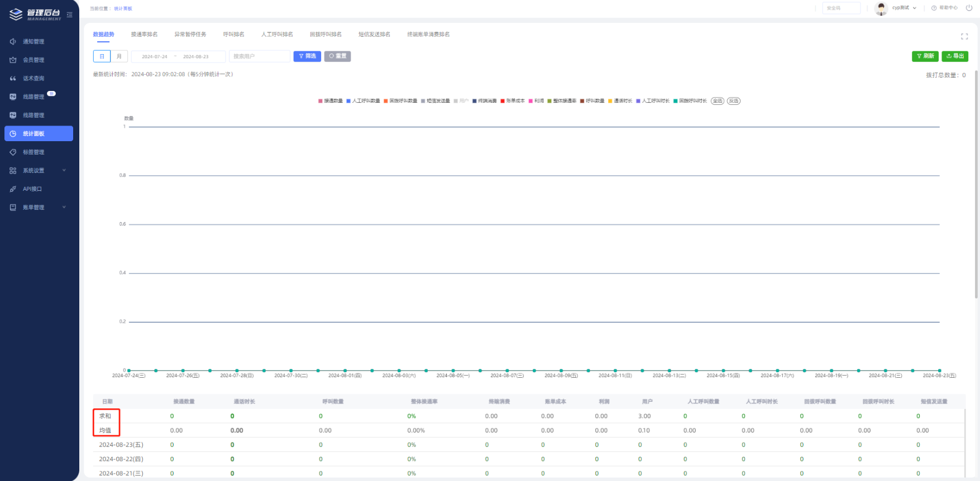Click the 搜索用户 search input field
The height and width of the screenshot is (481, 980).
click(x=259, y=56)
